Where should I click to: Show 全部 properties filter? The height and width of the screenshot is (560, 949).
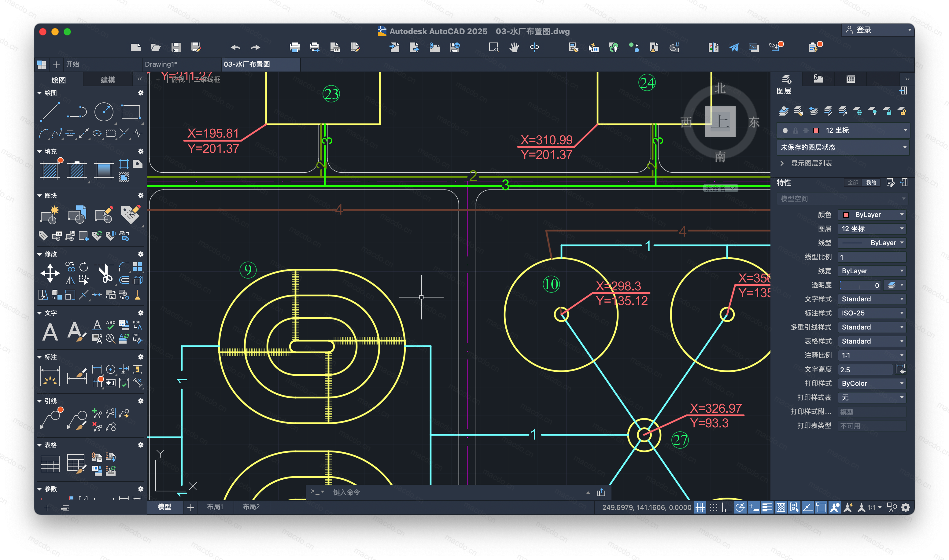[852, 182]
